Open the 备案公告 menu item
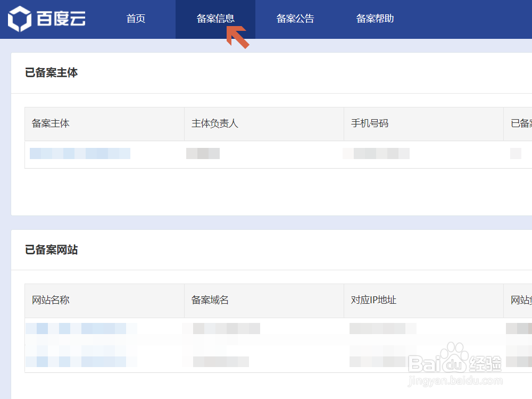 pos(295,19)
